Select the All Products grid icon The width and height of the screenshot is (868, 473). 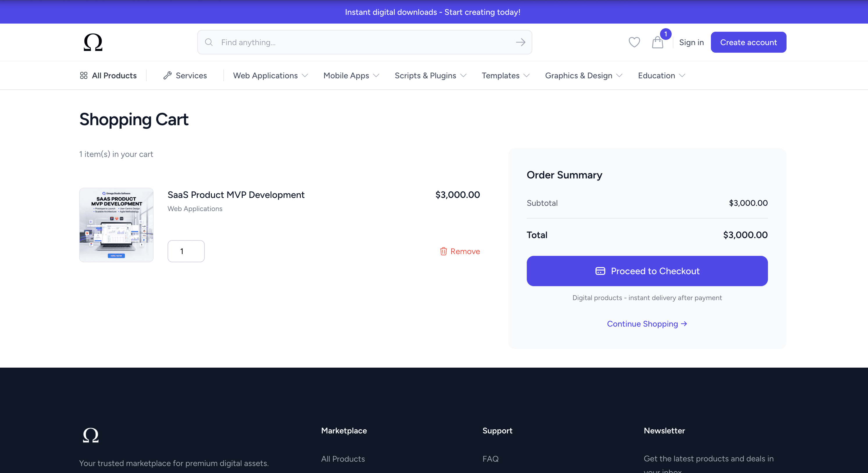(x=84, y=75)
